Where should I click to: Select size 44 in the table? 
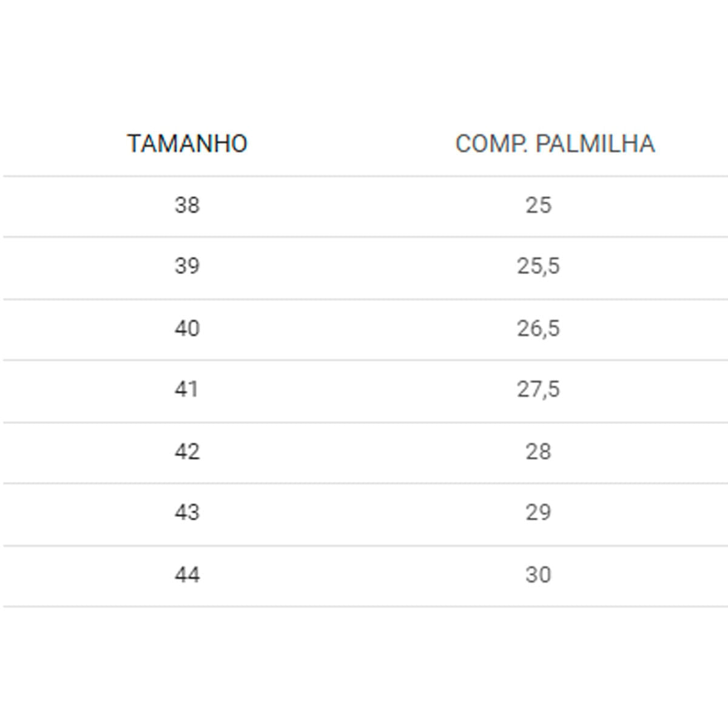(187, 575)
